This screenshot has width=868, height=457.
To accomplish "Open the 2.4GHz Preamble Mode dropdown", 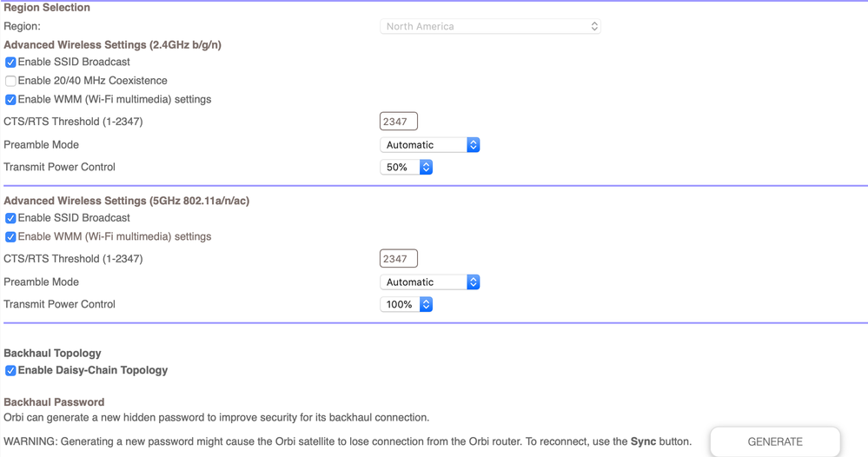I will tap(429, 145).
